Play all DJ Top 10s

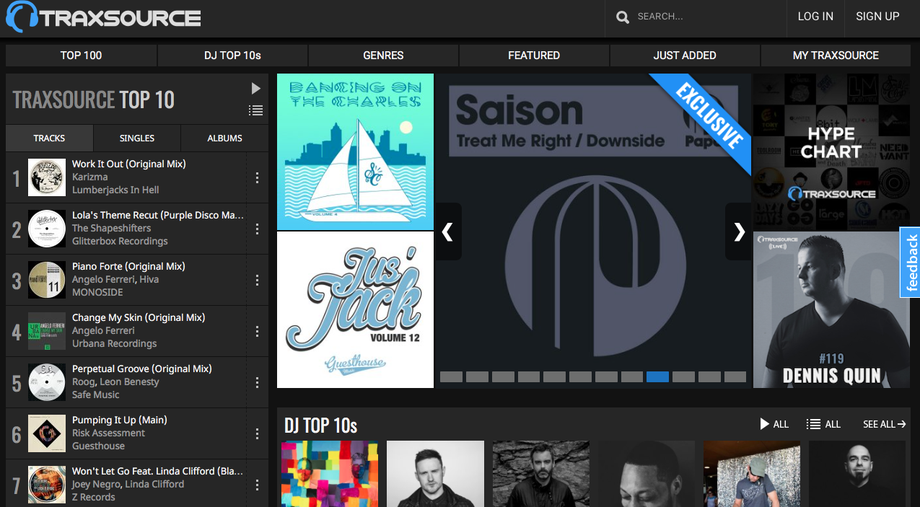(774, 424)
